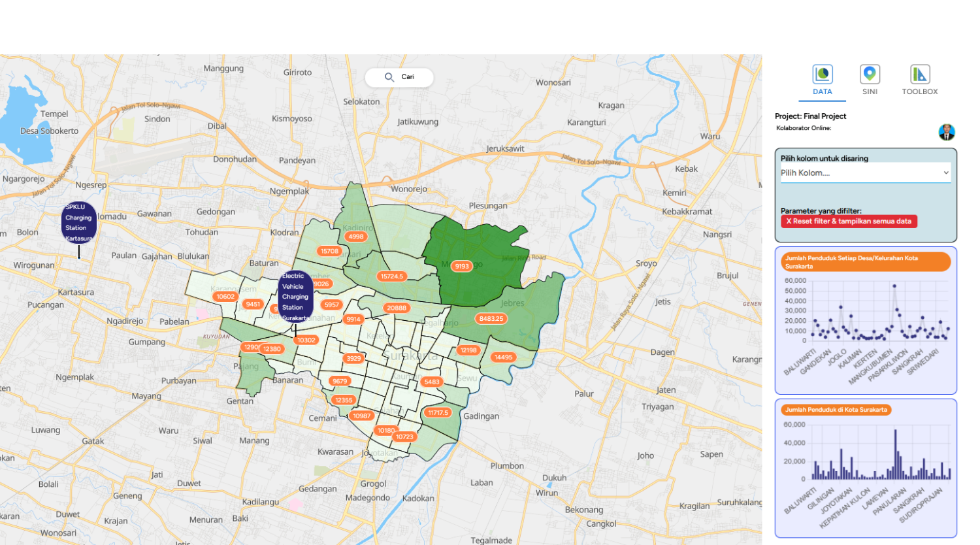Click the Cari search input field
Screen dimensions: 980x545
tap(412, 77)
